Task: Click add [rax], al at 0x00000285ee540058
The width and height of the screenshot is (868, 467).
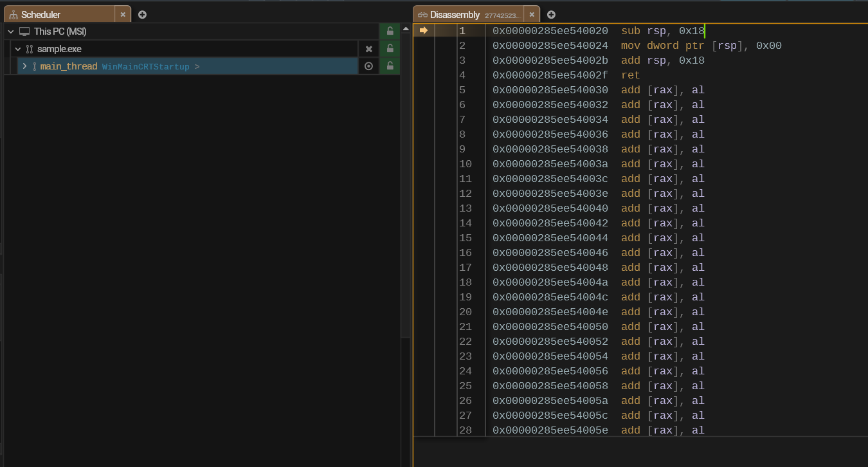Action: point(663,386)
